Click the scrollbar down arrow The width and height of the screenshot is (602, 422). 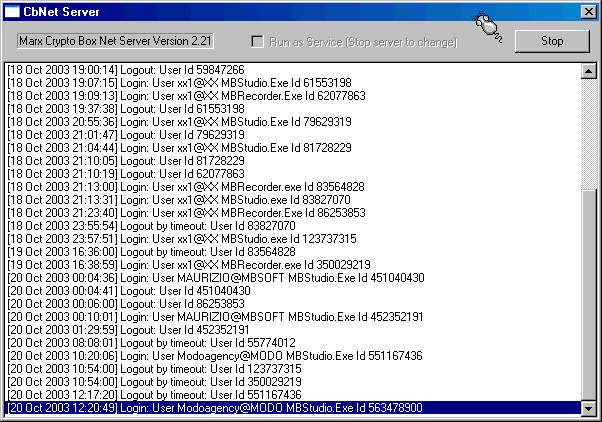pos(589,408)
